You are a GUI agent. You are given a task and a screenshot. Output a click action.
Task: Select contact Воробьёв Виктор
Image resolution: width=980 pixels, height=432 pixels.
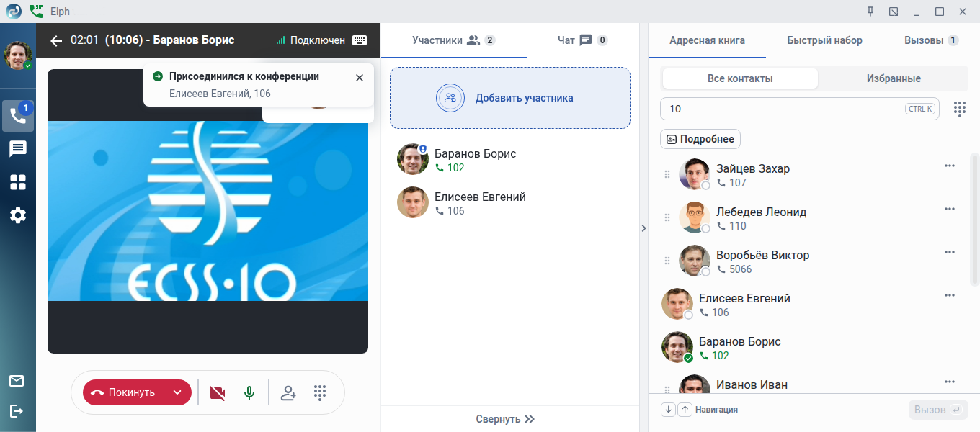(x=812, y=261)
